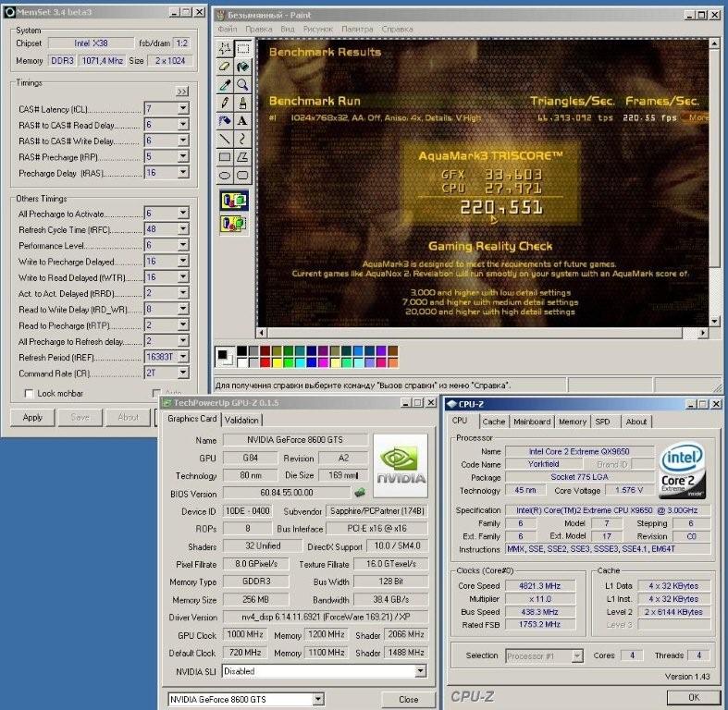Image resolution: width=728 pixels, height=710 pixels.
Task: Switch to the Validation tab in GPU-Z
Action: [x=241, y=420]
